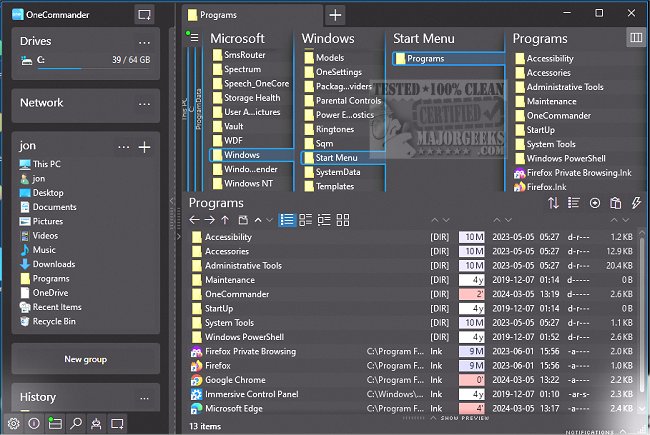Go back in folder navigation
Image resolution: width=650 pixels, height=435 pixels.
click(194, 220)
